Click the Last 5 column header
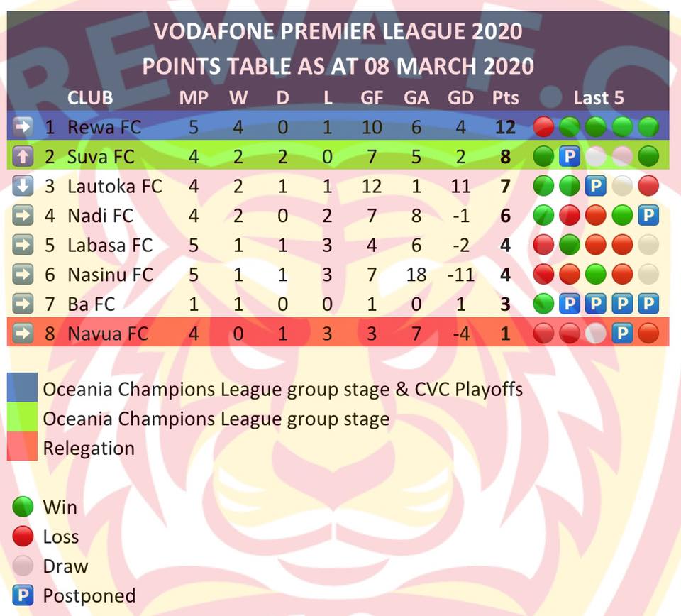This screenshot has height=616, width=681. (x=599, y=98)
